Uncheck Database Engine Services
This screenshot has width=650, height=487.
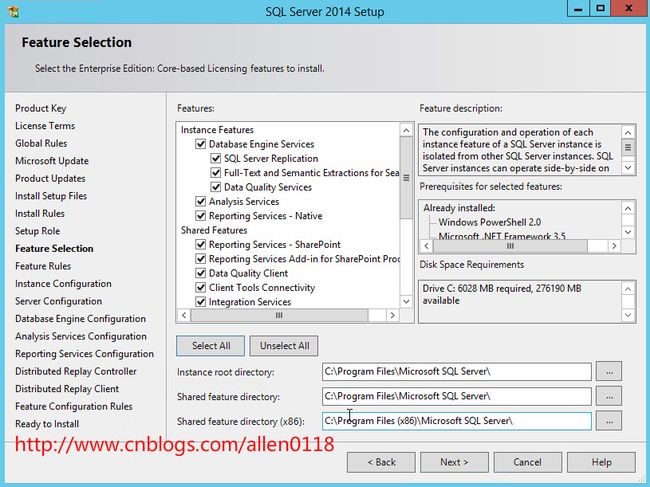[x=201, y=144]
